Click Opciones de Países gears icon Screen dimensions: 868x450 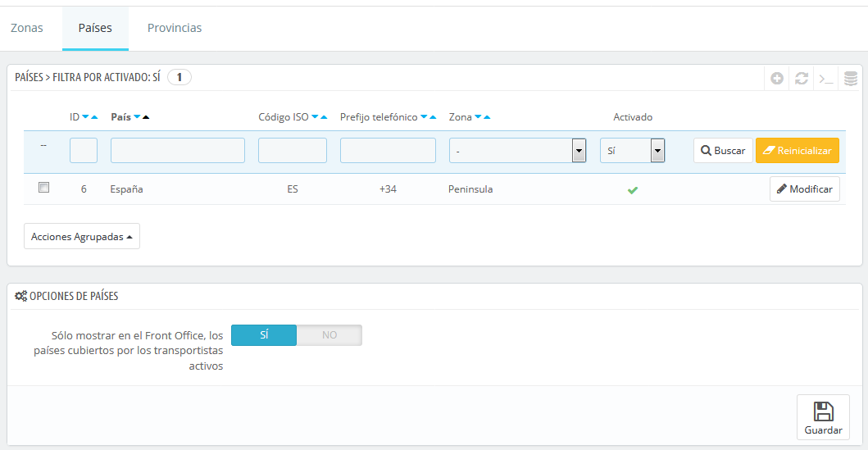click(x=21, y=296)
